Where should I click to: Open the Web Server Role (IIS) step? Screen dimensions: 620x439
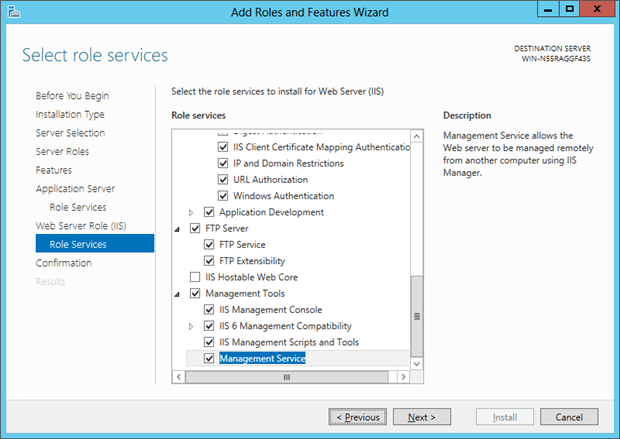(81, 226)
